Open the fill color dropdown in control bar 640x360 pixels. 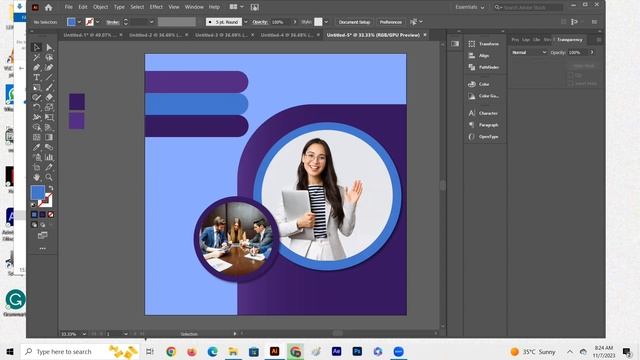[x=79, y=22]
